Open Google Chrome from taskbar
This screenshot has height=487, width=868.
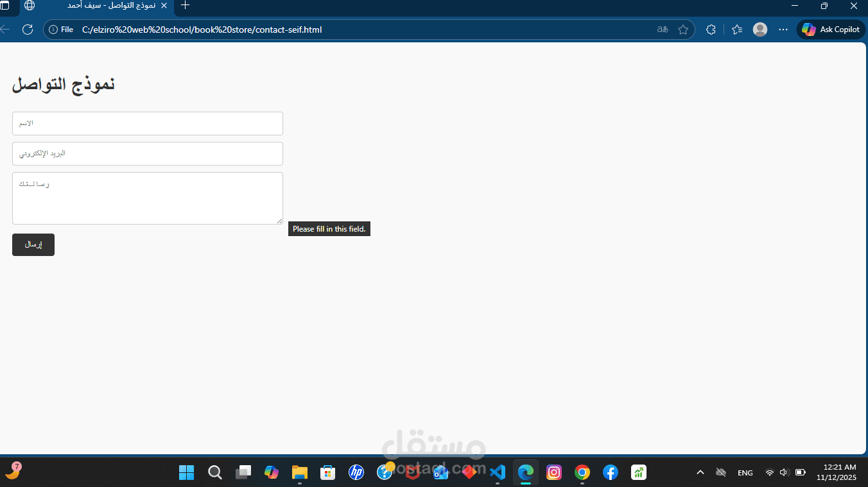(582, 473)
